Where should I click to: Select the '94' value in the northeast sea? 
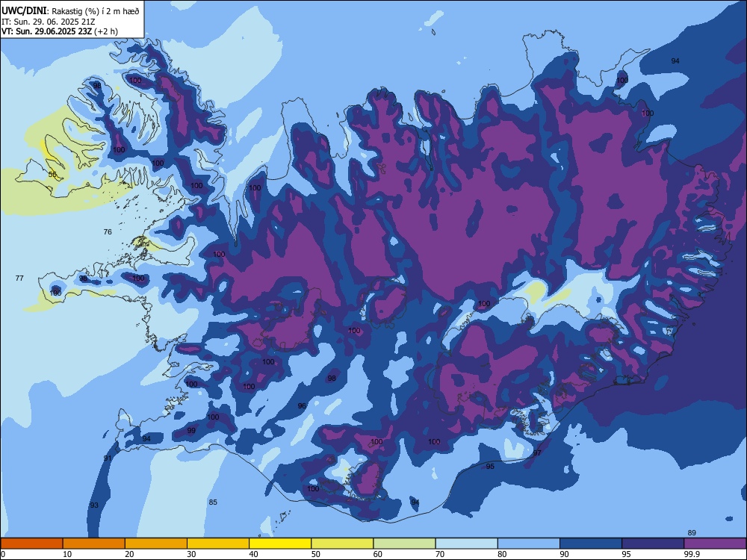675,60
